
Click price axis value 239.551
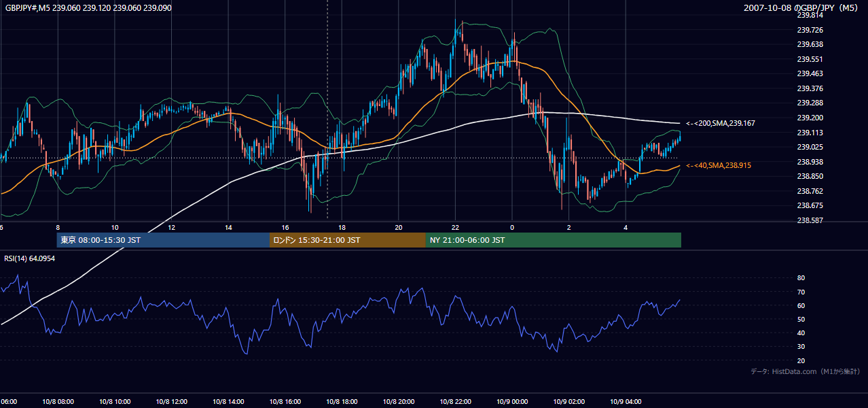(810, 59)
